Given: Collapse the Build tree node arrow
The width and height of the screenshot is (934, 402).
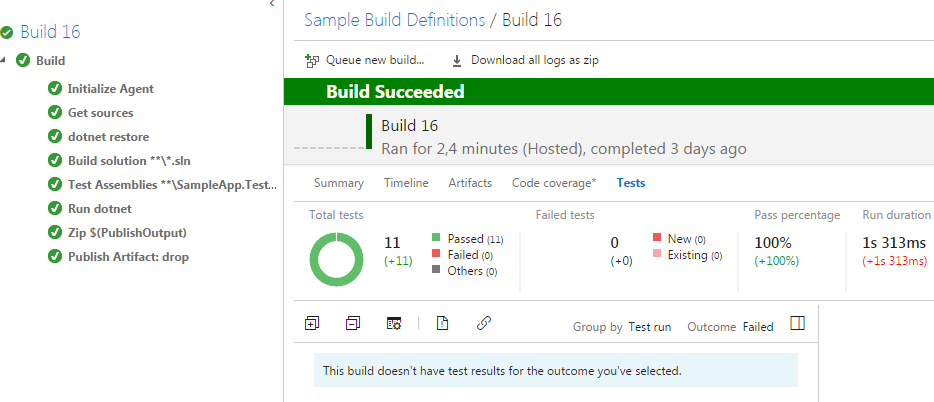Looking at the screenshot, I should (x=4, y=61).
